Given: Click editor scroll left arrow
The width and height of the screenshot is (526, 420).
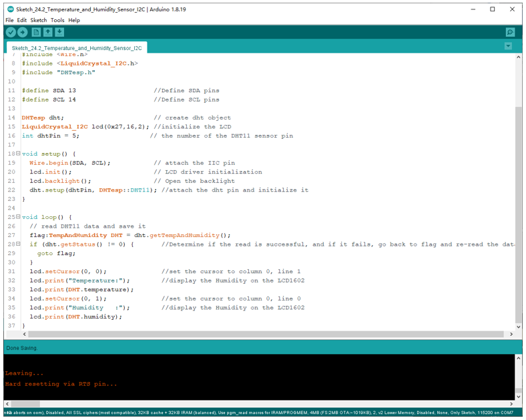Looking at the screenshot, I should tap(25, 334).
